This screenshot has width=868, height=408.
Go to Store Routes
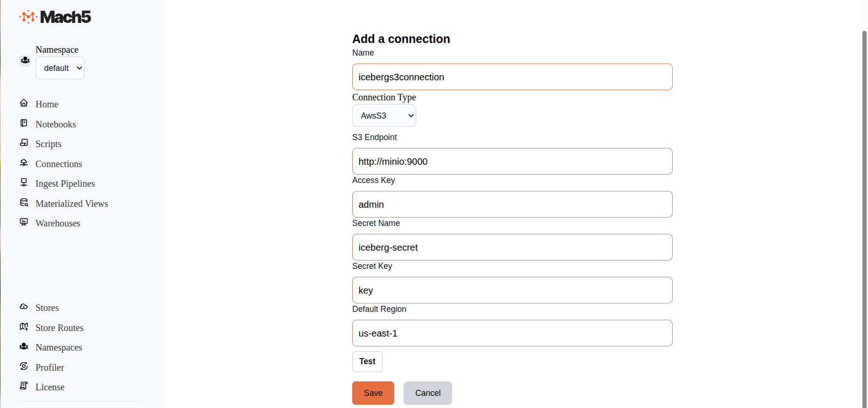[x=59, y=328]
